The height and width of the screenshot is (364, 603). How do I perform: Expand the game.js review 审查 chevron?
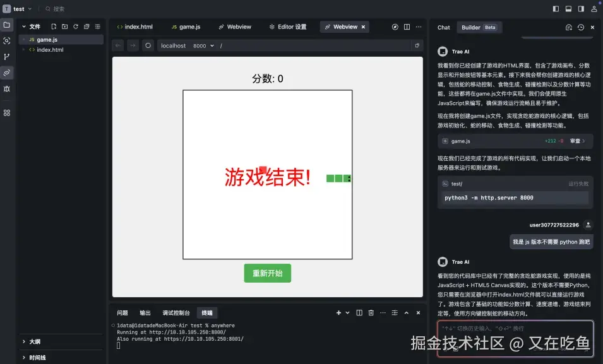coord(584,141)
